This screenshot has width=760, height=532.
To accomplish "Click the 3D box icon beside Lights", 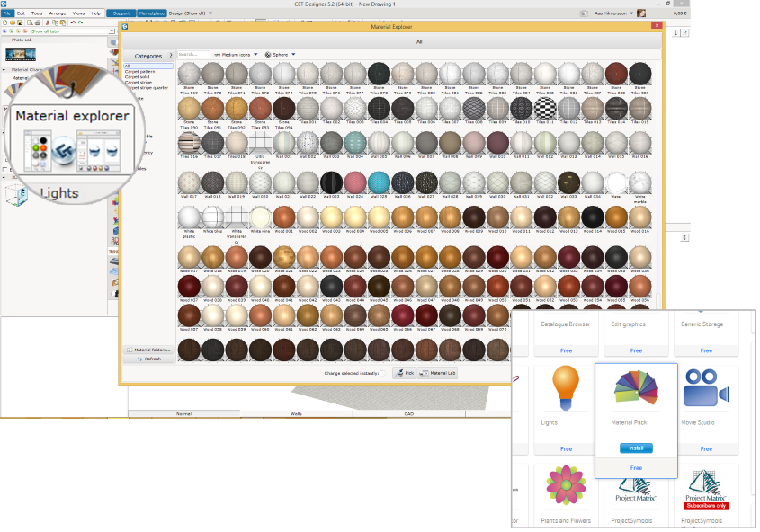I will point(16,196).
